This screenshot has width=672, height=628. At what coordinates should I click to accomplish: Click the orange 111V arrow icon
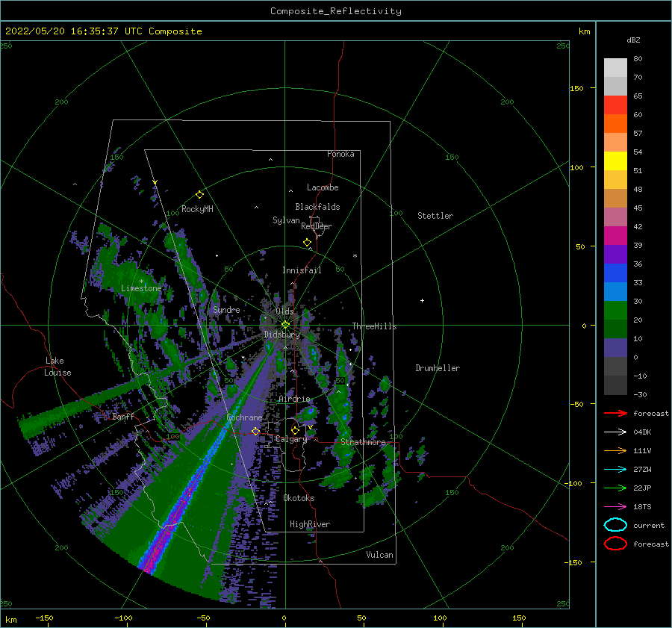[615, 450]
